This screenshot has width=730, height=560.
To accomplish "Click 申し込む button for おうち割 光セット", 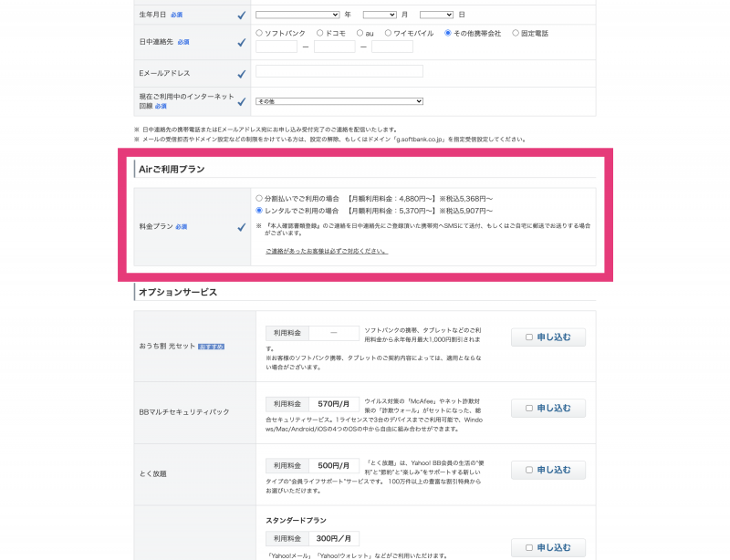I will coord(548,337).
